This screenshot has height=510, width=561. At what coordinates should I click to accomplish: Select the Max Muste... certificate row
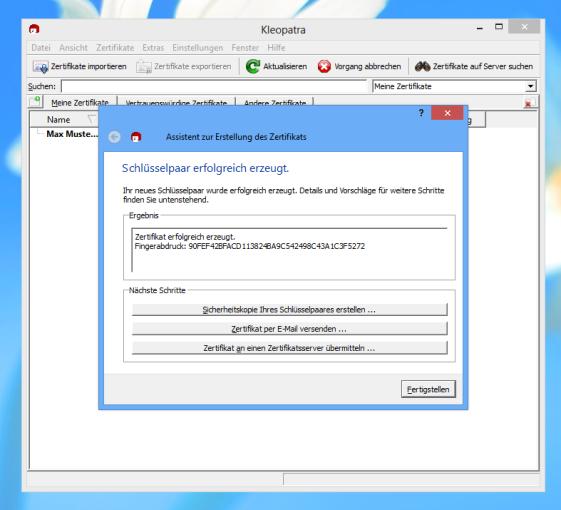[x=72, y=134]
